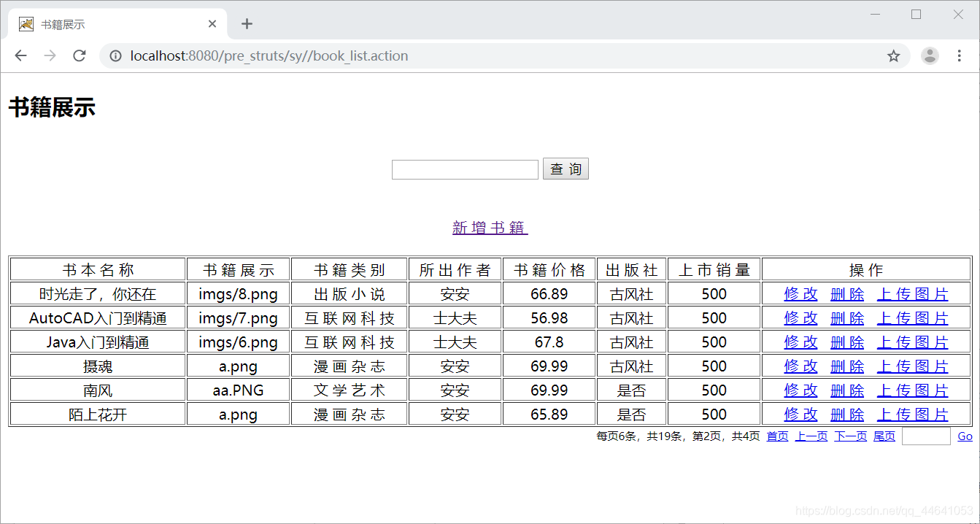The image size is (980, 524).
Task: Click the browser forward arrow
Action: pos(50,56)
